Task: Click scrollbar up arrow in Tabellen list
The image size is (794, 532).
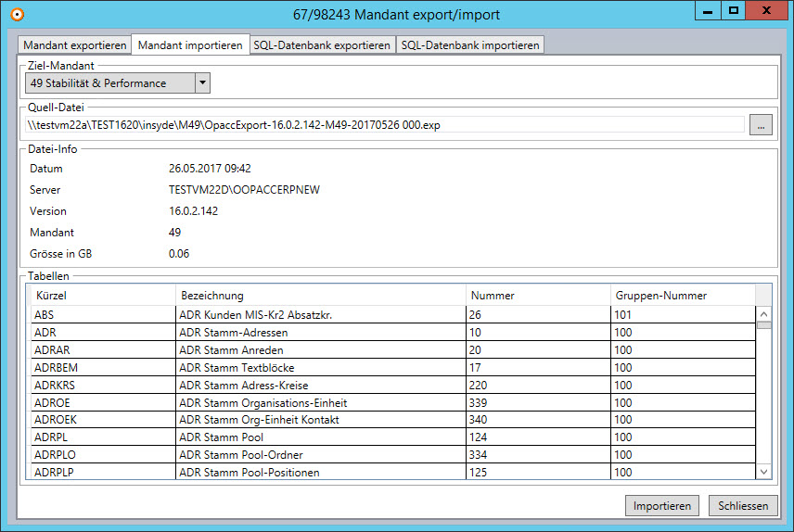Action: 763,314
